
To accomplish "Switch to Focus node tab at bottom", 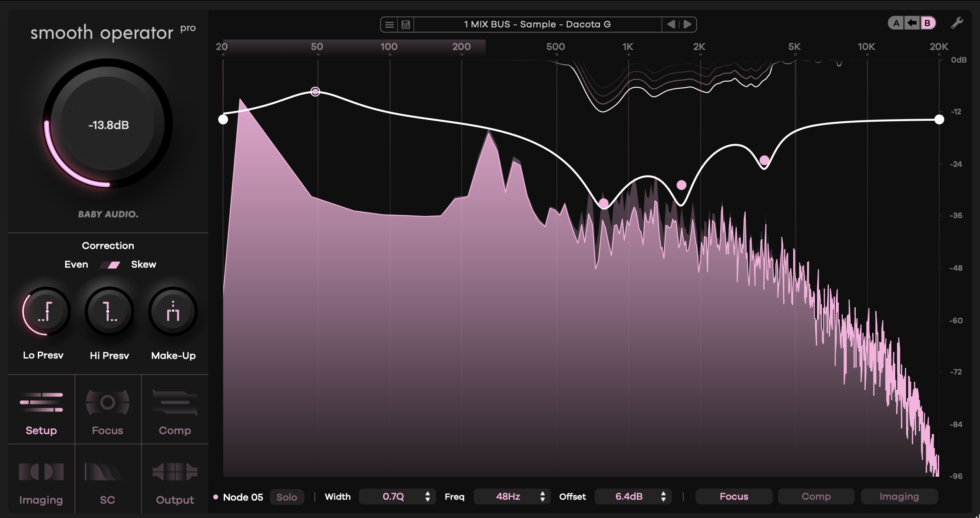I will [734, 497].
